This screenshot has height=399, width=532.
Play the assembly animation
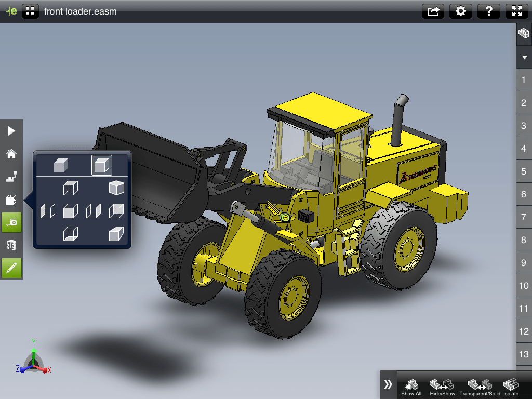(x=11, y=131)
